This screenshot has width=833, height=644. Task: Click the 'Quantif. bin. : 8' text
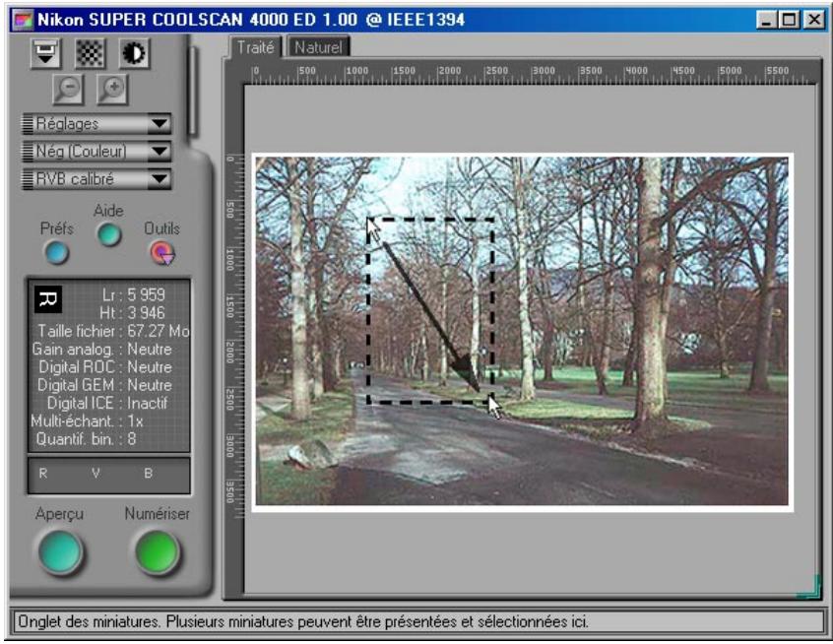tap(86, 439)
